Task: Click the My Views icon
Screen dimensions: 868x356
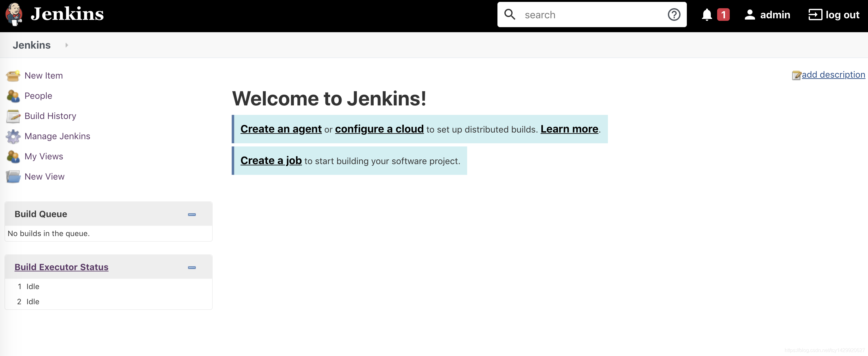Action: coord(13,157)
